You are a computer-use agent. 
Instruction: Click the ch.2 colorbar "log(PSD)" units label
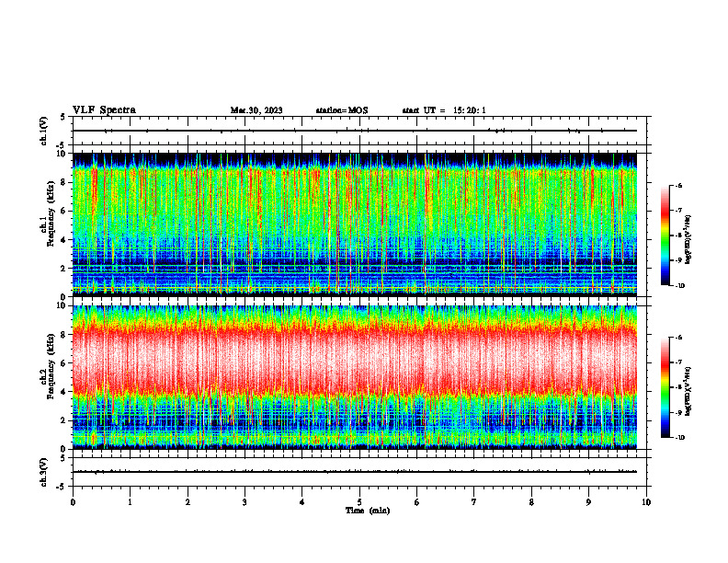point(688,392)
